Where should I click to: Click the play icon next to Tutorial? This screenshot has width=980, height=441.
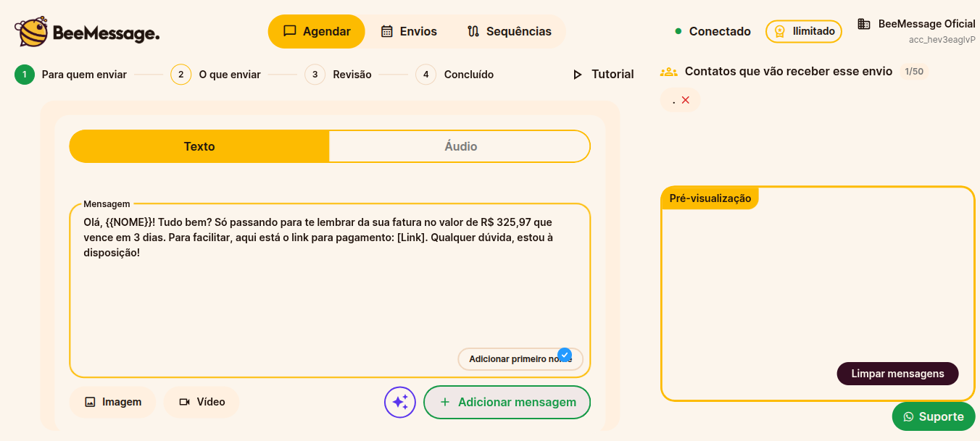coord(578,75)
